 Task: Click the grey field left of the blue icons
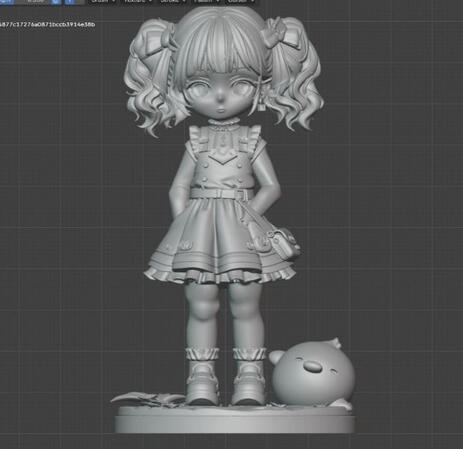pyautogui.click(x=33, y=1)
